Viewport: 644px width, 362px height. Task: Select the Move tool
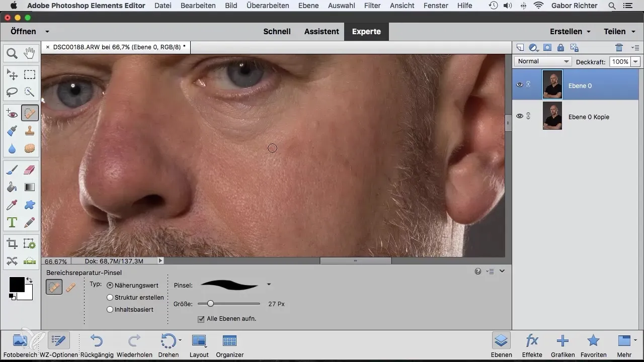[12, 75]
